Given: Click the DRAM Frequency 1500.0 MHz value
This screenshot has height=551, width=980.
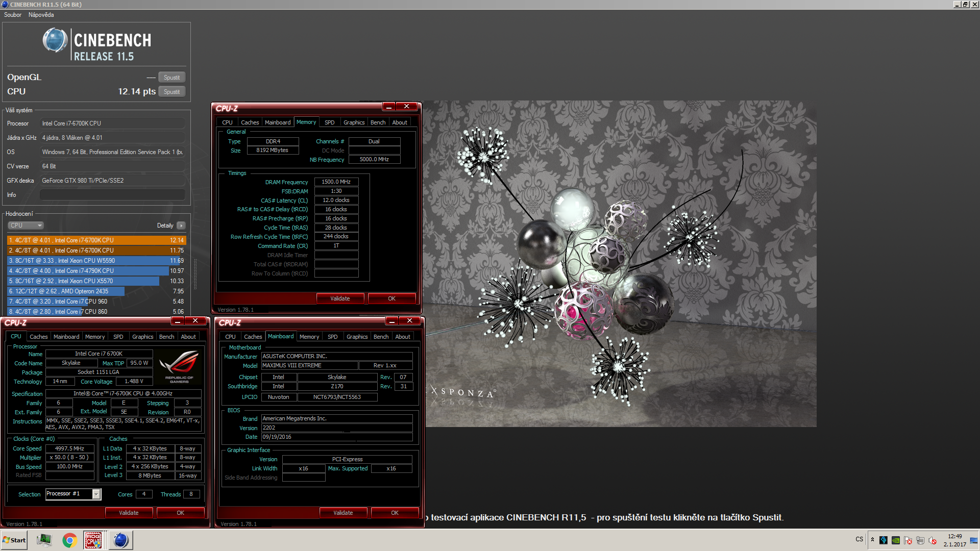Looking at the screenshot, I should click(x=336, y=182).
